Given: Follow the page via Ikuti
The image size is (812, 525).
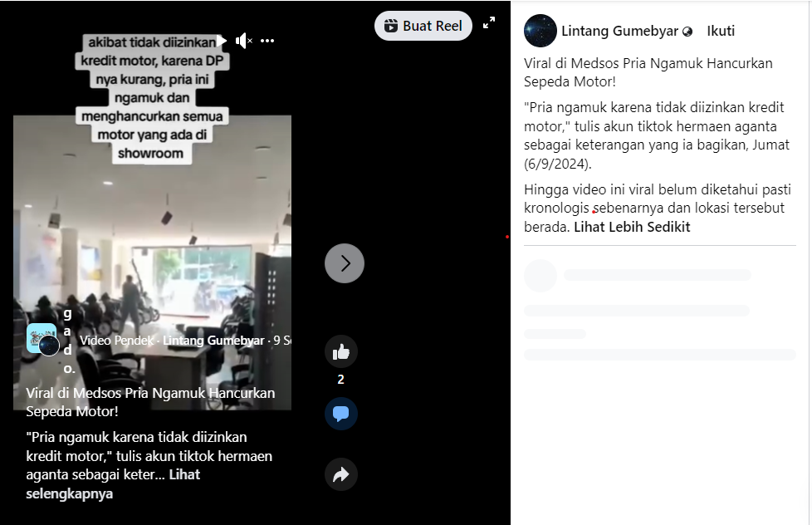Looking at the screenshot, I should click(721, 31).
